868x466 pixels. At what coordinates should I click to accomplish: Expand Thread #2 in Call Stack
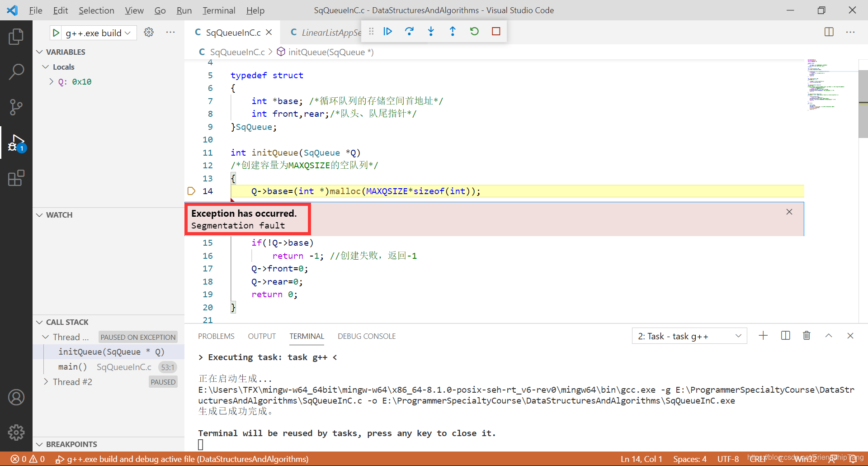pos(46,382)
